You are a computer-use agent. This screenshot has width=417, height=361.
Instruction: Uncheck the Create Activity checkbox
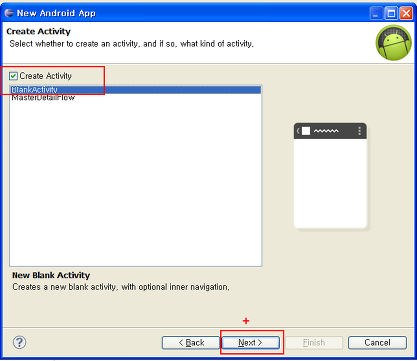tap(13, 76)
